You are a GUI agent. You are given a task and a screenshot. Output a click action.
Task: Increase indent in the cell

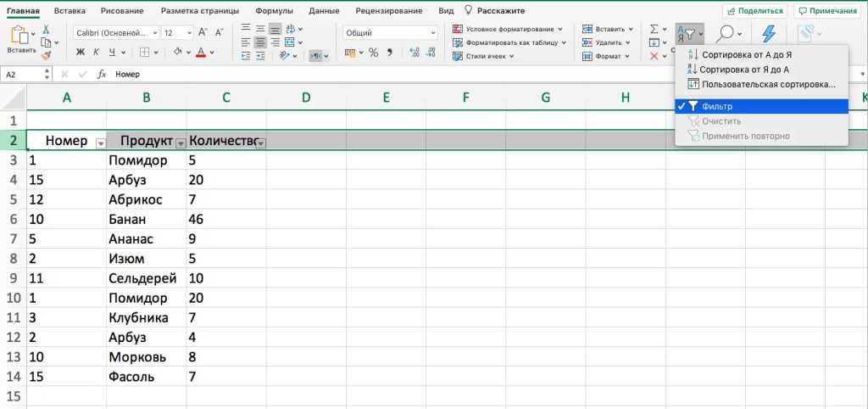(x=260, y=55)
